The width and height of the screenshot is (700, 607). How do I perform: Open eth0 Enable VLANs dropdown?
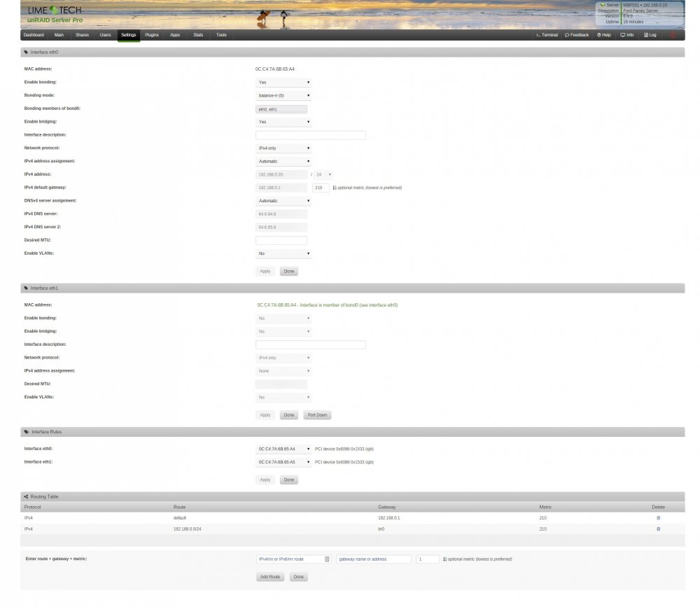click(283, 253)
